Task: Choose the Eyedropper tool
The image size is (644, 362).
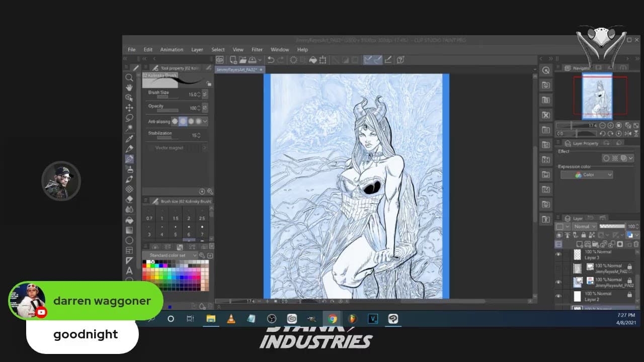Action: click(129, 138)
